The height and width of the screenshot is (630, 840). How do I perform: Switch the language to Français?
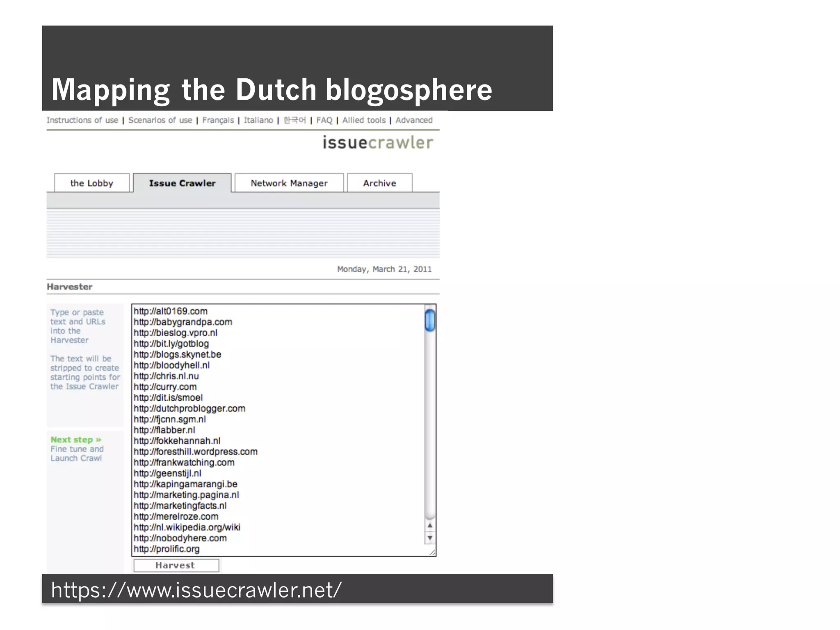tap(218, 120)
